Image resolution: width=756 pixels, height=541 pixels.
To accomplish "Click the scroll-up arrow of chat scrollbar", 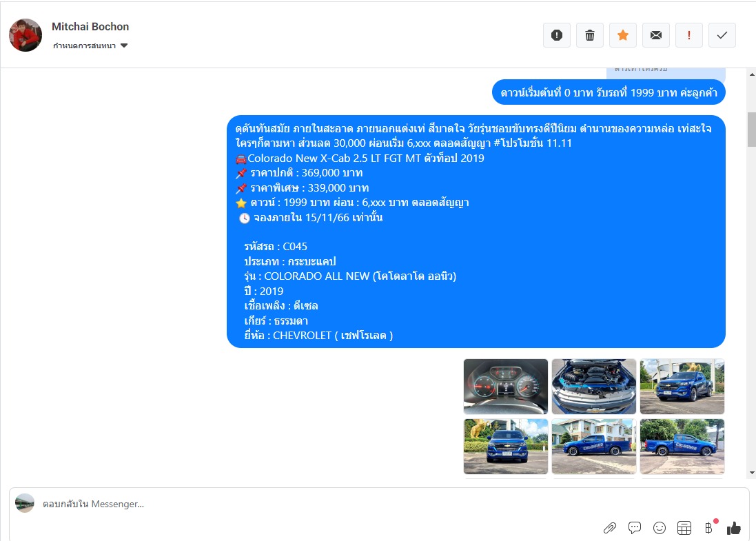I will click(752, 74).
